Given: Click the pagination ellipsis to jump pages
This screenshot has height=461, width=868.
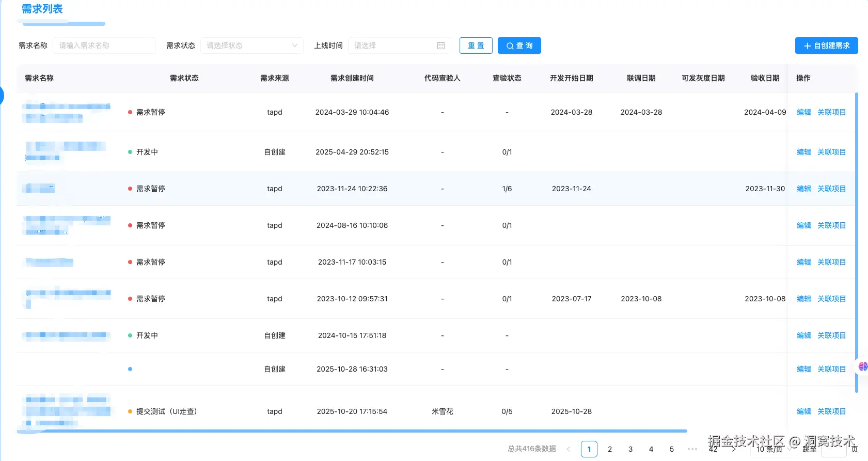Looking at the screenshot, I should pos(692,449).
